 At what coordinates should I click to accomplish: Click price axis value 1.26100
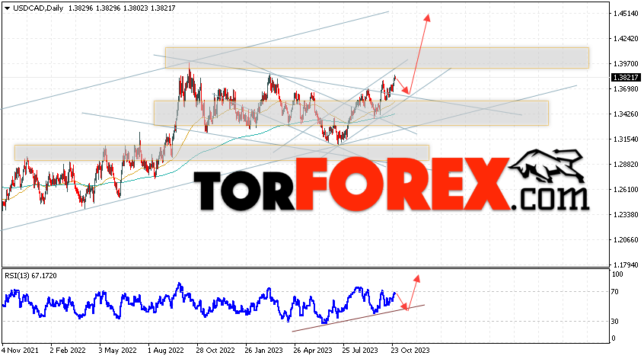(626, 189)
